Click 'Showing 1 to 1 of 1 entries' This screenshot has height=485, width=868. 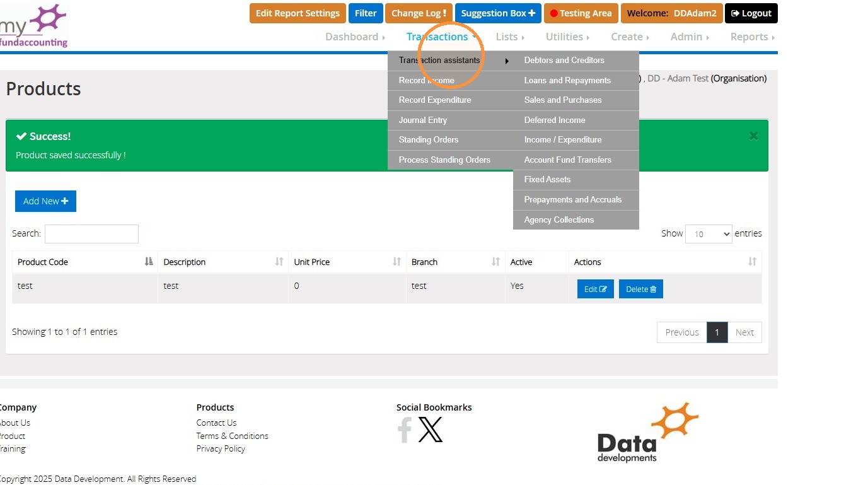(64, 332)
